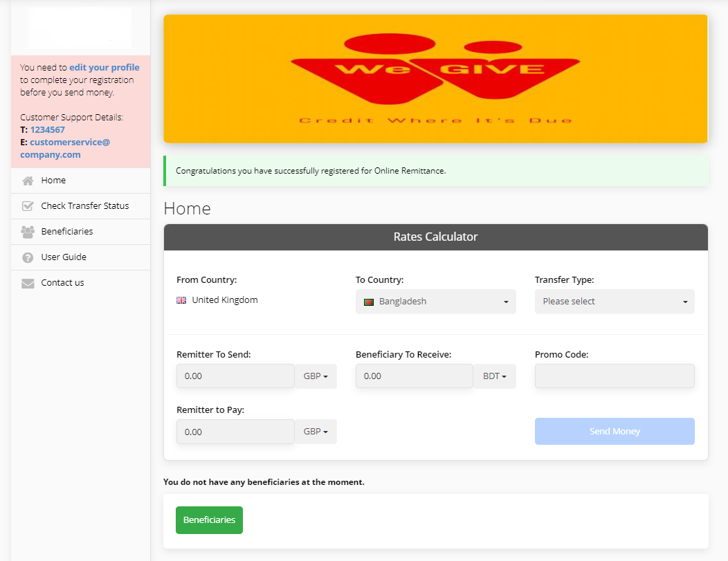Open Remitter to Pay GBP currency dropdown
The image size is (728, 561).
[316, 432]
